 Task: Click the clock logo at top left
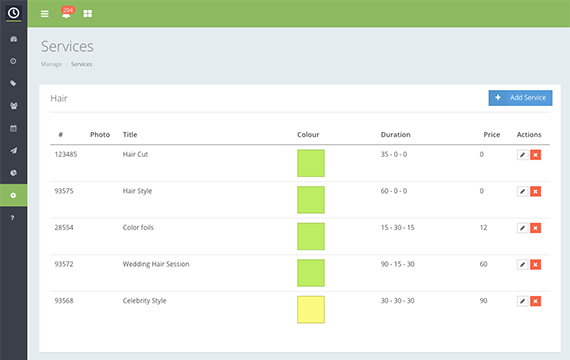coord(13,13)
